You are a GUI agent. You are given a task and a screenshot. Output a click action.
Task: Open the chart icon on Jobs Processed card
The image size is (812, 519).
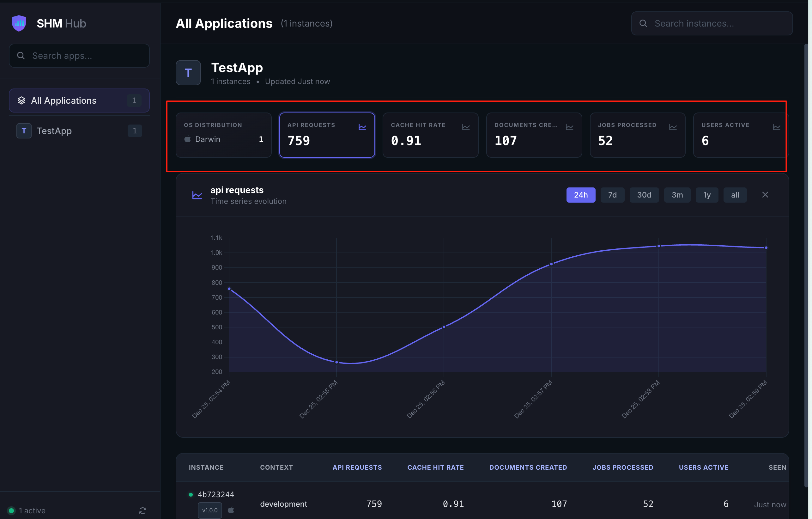673,127
